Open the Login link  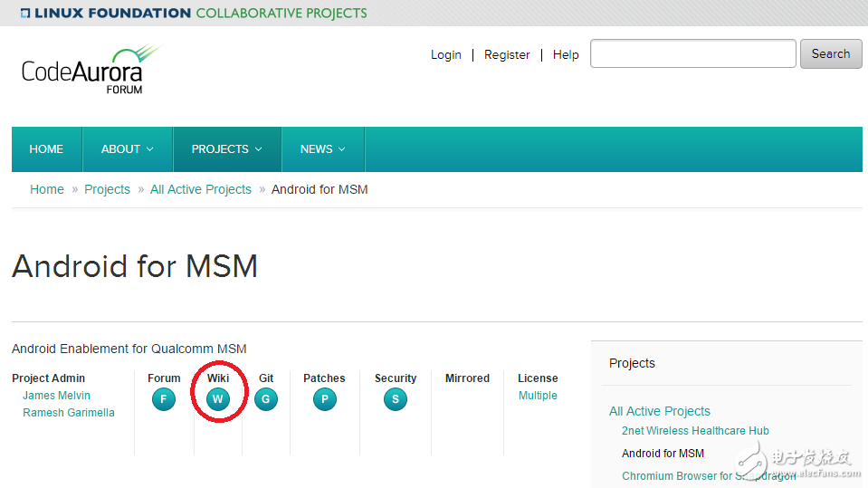pyautogui.click(x=446, y=55)
